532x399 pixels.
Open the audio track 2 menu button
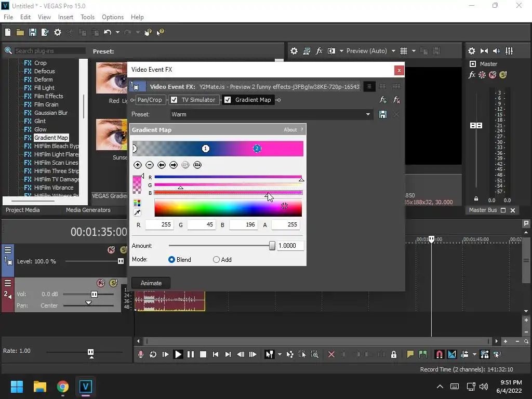(x=7, y=283)
